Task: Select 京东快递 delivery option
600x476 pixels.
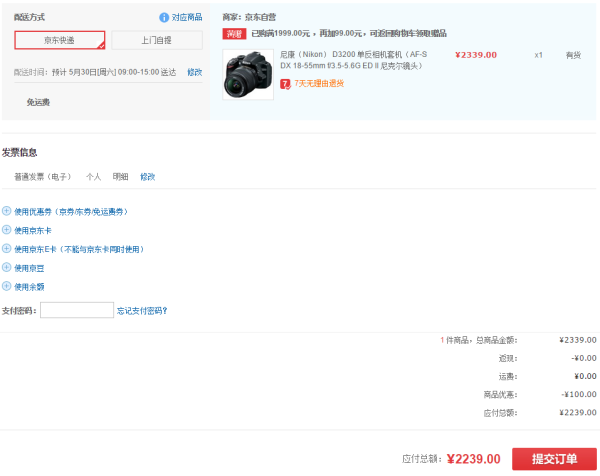Action: pyautogui.click(x=60, y=40)
